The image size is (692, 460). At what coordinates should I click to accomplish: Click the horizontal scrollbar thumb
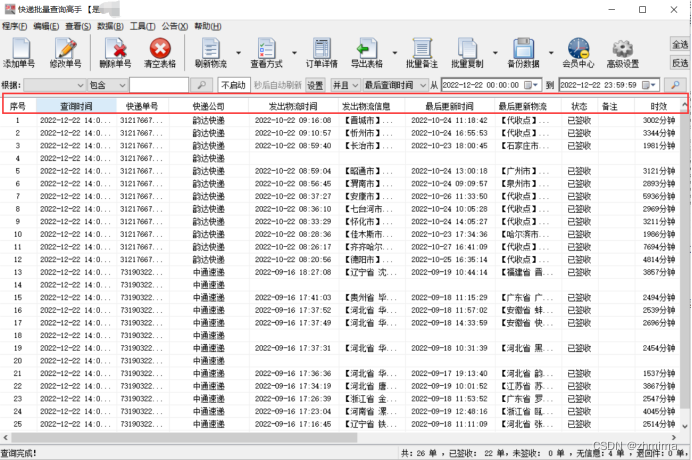(x=184, y=437)
